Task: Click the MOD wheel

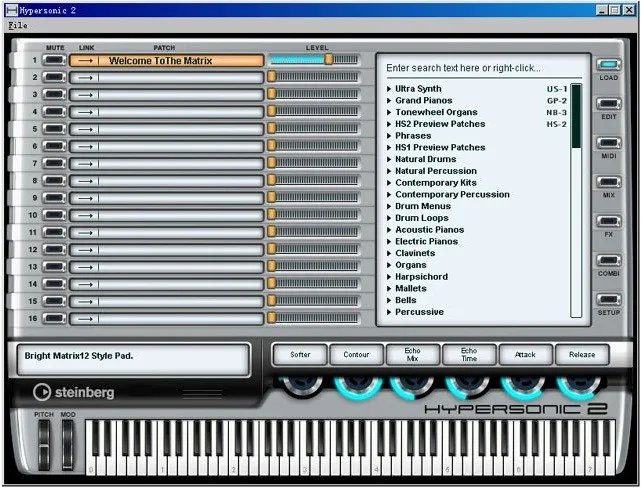Action: coord(67,445)
